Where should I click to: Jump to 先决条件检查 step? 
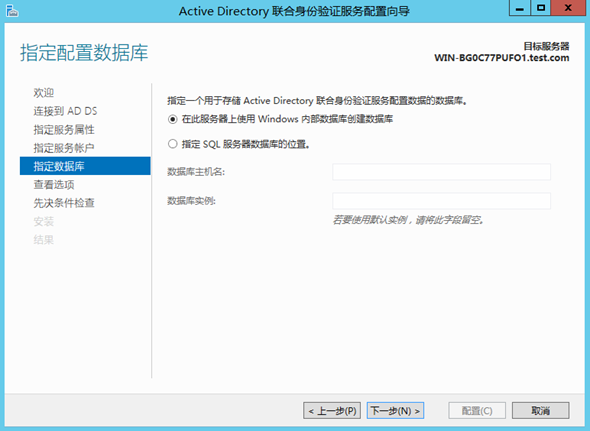[x=64, y=203]
